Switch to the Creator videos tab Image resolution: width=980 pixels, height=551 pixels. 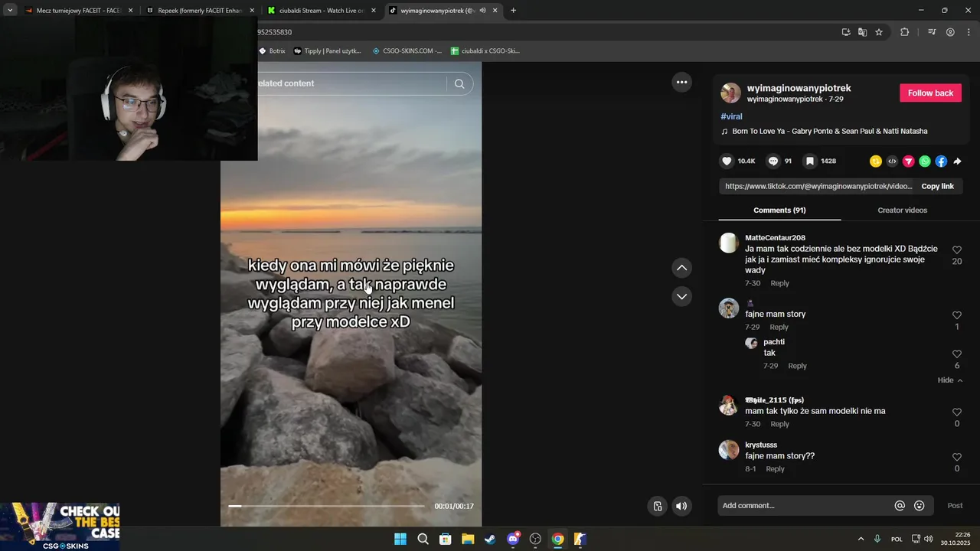tap(902, 210)
